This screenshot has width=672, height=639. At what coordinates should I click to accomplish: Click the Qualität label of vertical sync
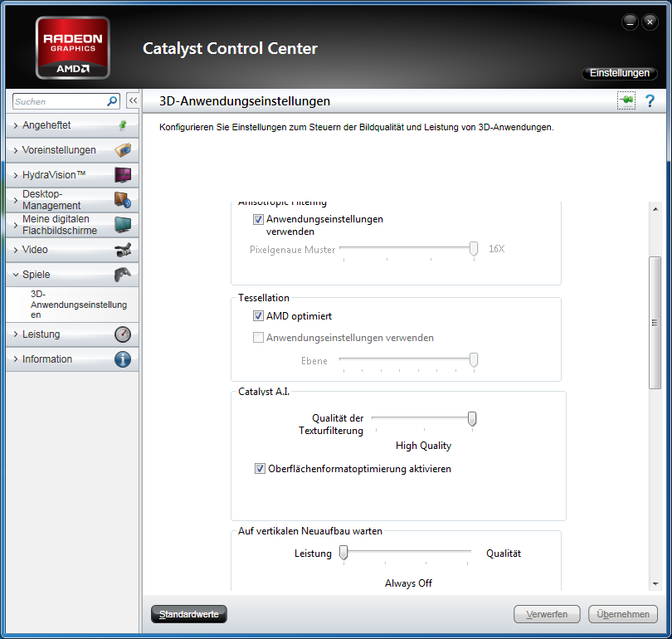pyautogui.click(x=504, y=554)
